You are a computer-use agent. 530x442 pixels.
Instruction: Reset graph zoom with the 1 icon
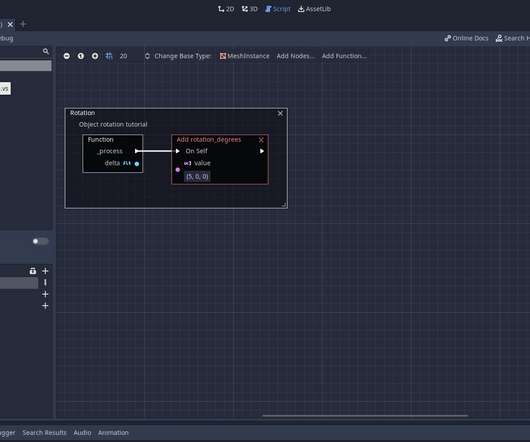(81, 56)
